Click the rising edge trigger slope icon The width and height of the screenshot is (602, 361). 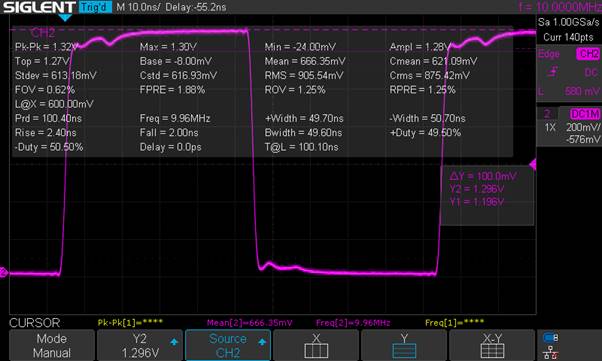[x=553, y=72]
